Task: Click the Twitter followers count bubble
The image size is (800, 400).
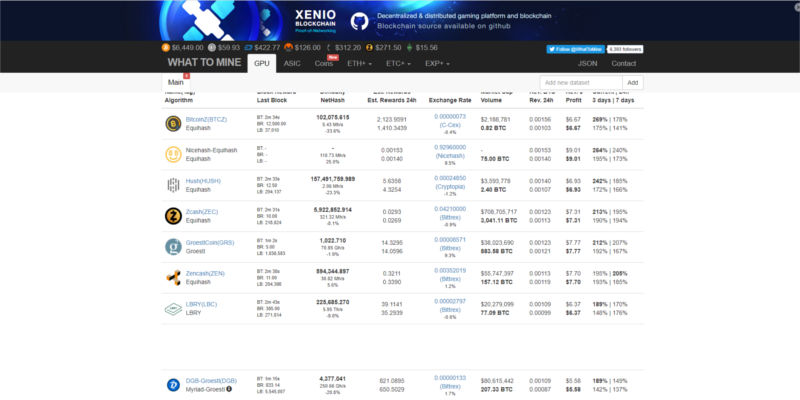Action: pyautogui.click(x=626, y=49)
